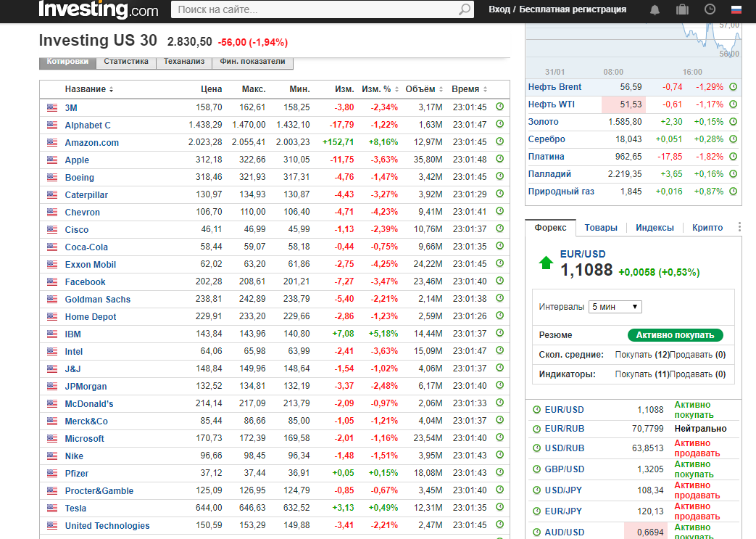This screenshot has height=539, width=756.
Task: Click the Нейтрально status for EUR/RUB
Action: (x=700, y=429)
